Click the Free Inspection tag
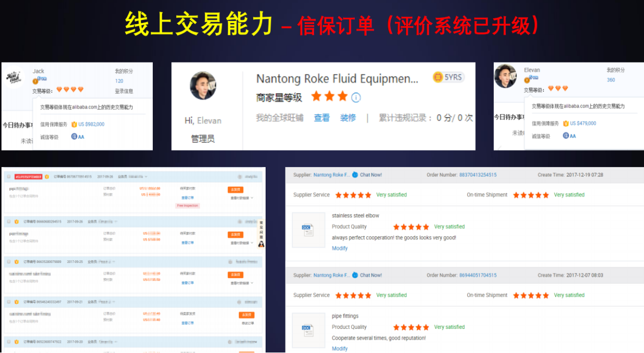644x353 pixels. [x=188, y=205]
